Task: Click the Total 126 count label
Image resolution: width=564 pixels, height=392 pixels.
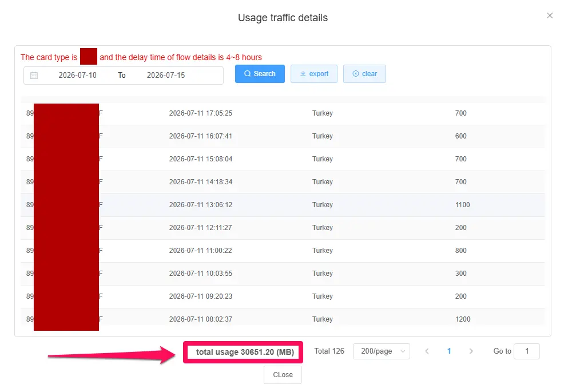Action: pos(329,351)
